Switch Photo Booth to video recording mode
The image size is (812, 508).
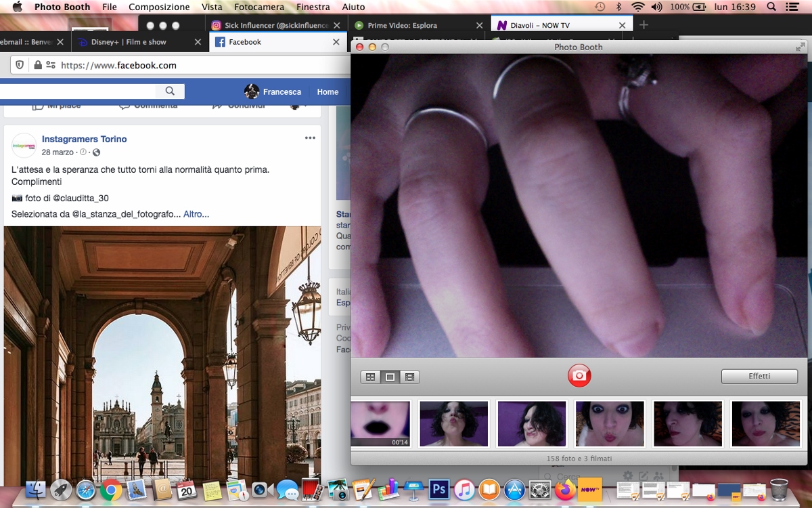(x=409, y=377)
